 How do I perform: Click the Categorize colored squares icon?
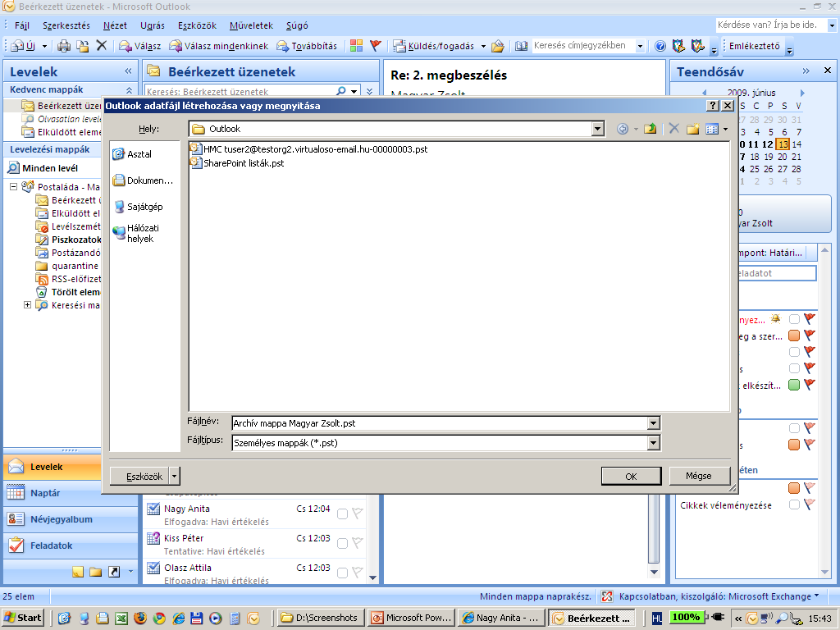pos(356,46)
